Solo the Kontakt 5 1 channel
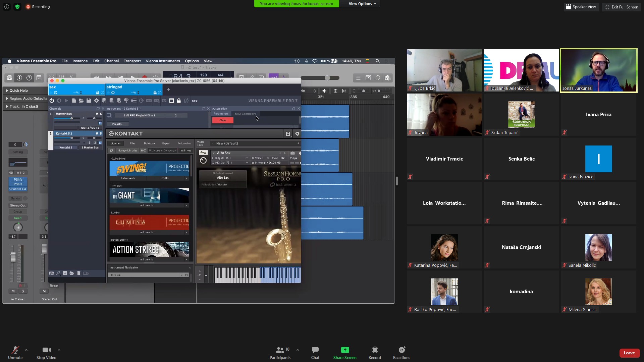The width and height of the screenshot is (644, 362). point(101,133)
